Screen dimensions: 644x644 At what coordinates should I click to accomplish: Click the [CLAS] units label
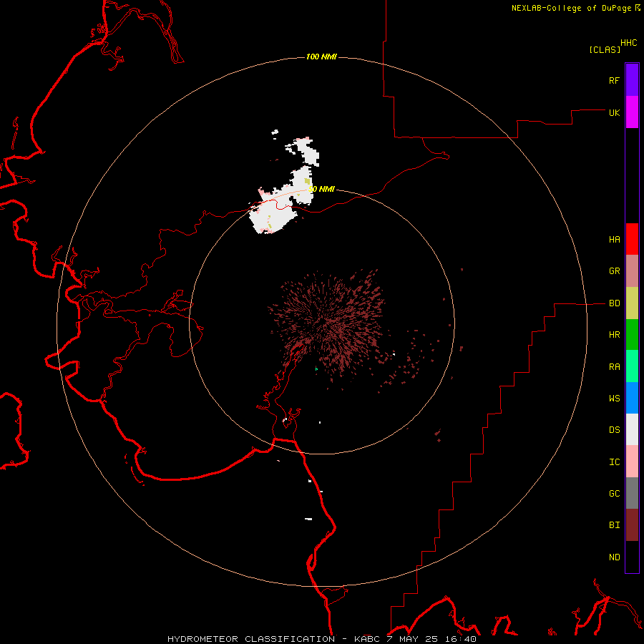pyautogui.click(x=605, y=49)
